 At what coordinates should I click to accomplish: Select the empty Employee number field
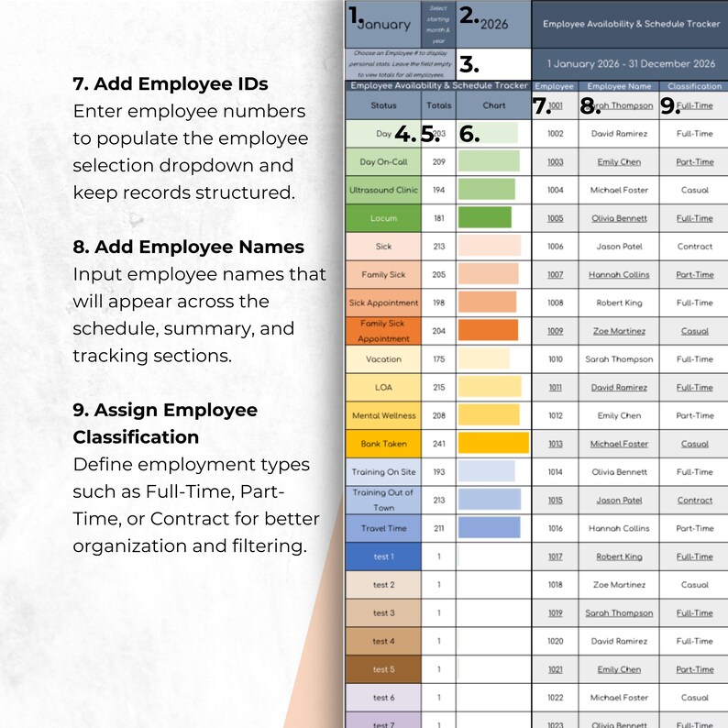click(493, 64)
